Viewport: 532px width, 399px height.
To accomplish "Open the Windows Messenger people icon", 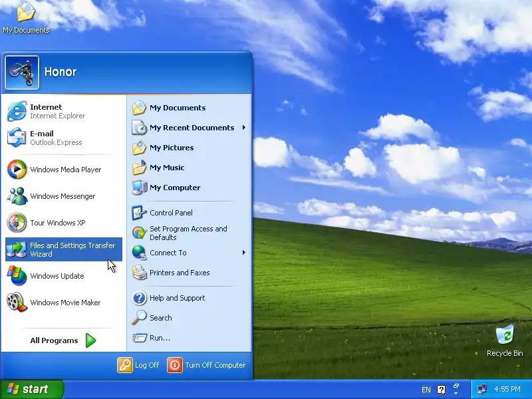I will click(x=17, y=196).
